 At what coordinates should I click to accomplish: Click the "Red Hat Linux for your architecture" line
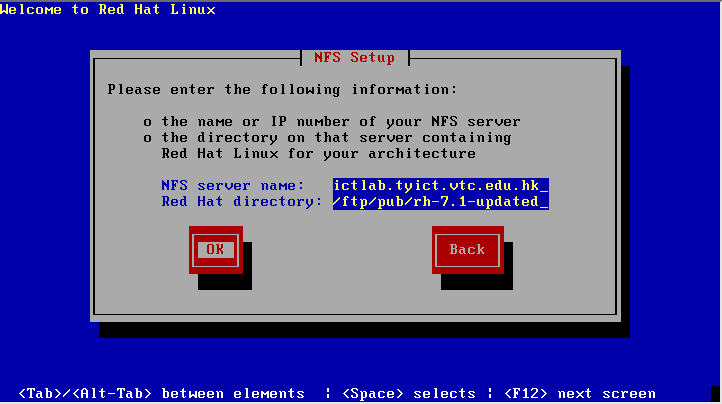(318, 153)
